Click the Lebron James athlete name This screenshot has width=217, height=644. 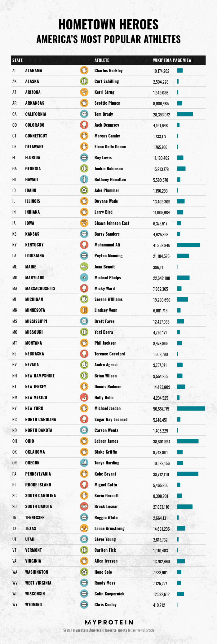coord(106,441)
